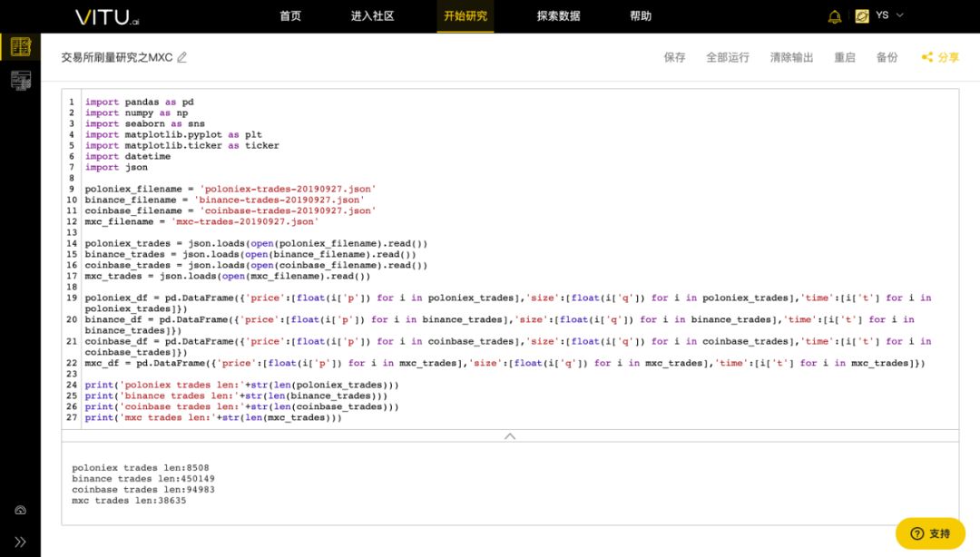
Task: Click the VITU.ai logo
Action: [107, 17]
